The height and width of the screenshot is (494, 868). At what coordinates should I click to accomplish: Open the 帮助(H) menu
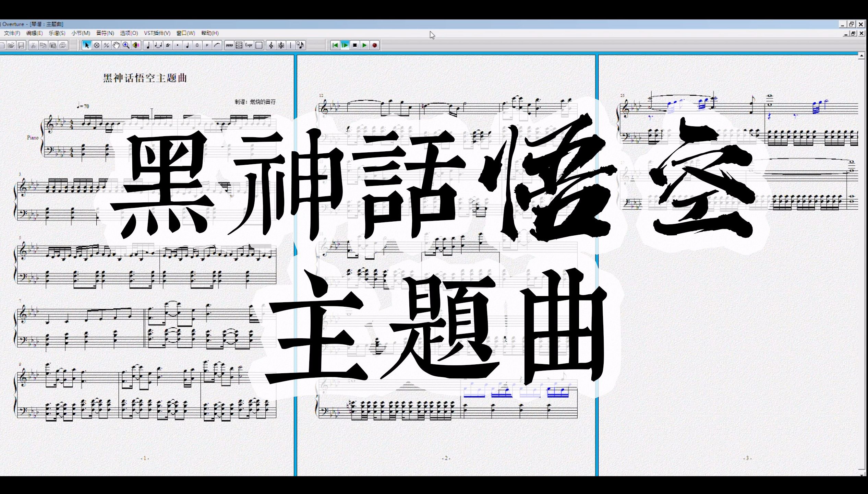[x=210, y=33]
